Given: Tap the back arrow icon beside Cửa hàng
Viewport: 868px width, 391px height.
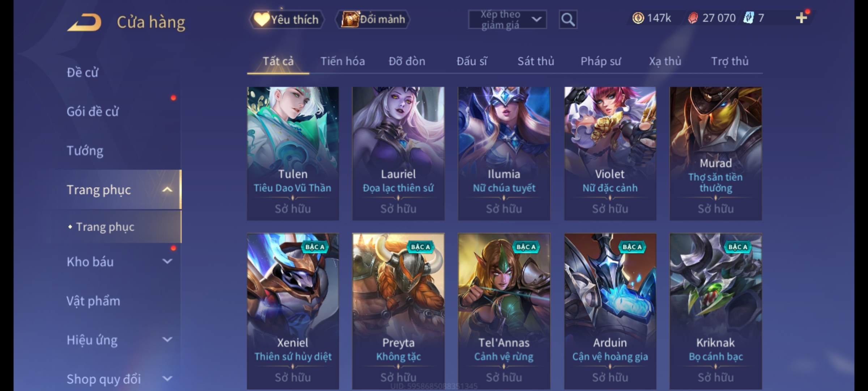Looking at the screenshot, I should point(84,22).
